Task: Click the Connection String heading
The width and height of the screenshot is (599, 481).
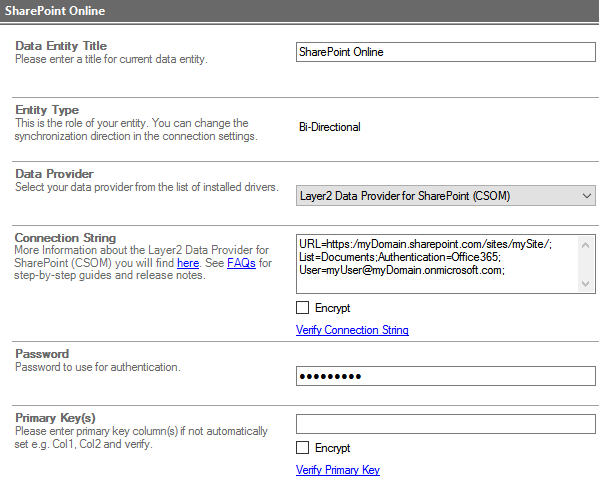Action: click(65, 238)
